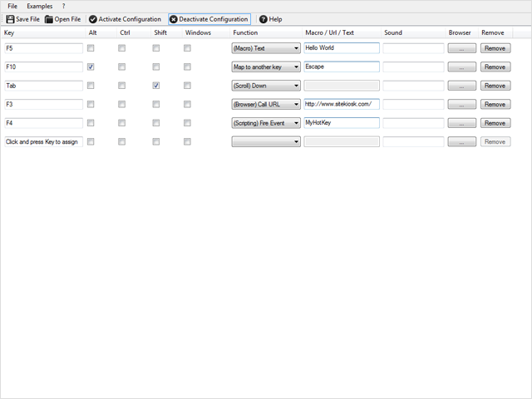Click the Help question mark icon
The height and width of the screenshot is (399, 532).
coord(264,19)
